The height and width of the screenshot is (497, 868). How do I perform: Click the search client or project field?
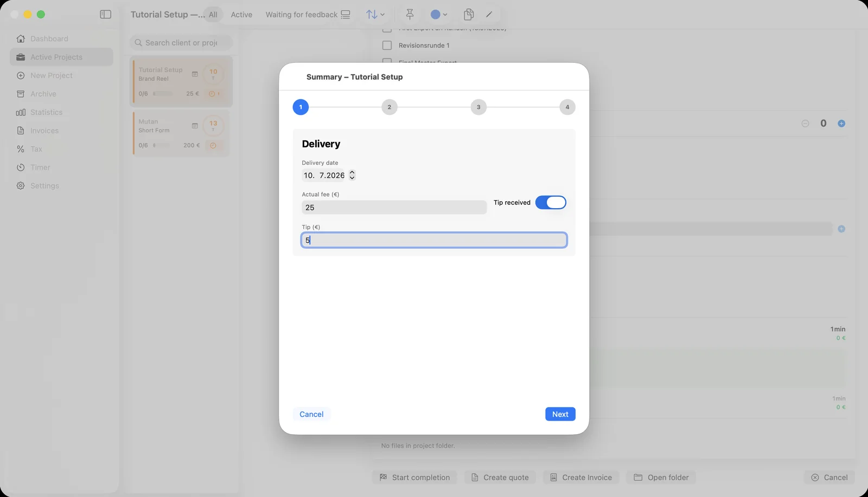(x=181, y=43)
